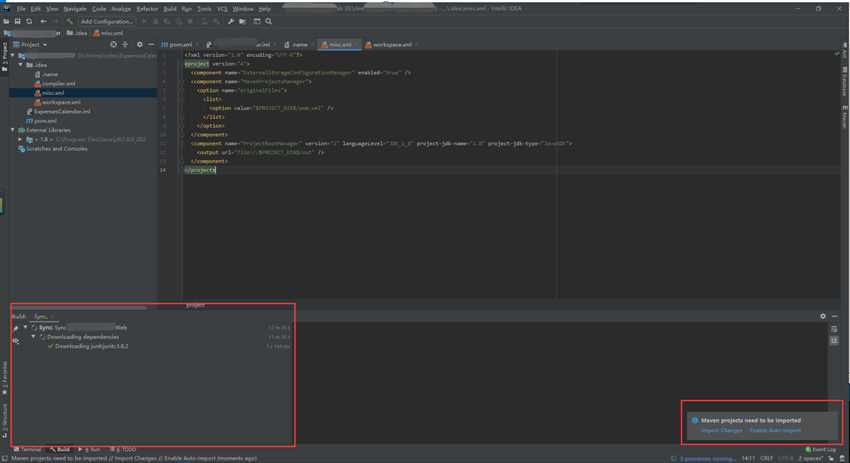Click the Collapse All icon in Project panel
This screenshot has height=463, width=850.
tap(125, 44)
